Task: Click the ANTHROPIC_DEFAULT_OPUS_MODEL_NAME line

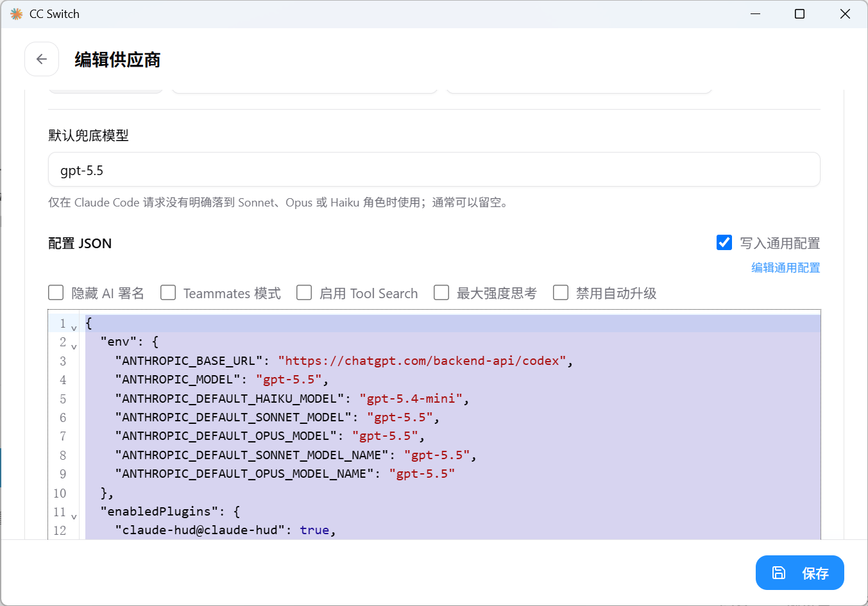Action: [x=285, y=474]
